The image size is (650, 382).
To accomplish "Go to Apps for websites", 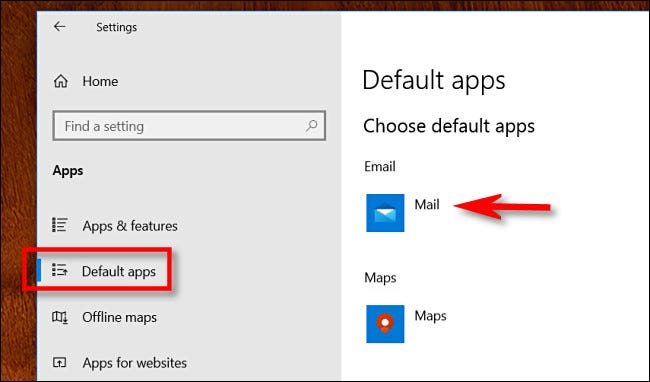I will pos(134,363).
